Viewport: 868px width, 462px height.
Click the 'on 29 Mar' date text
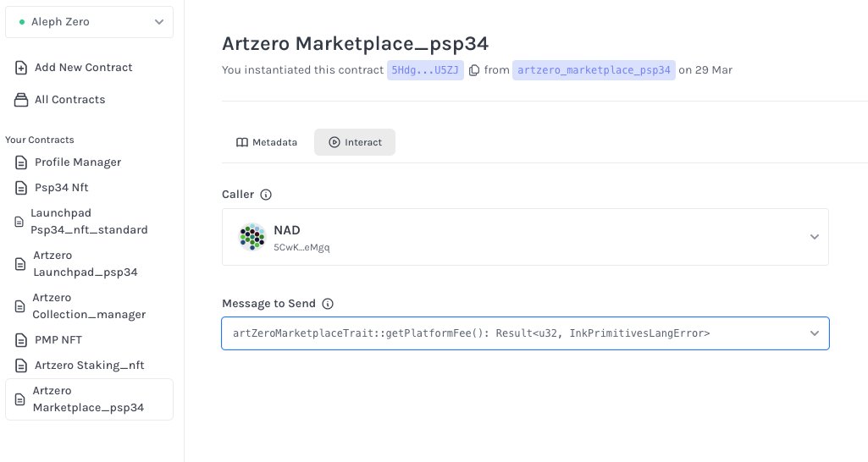coord(705,70)
